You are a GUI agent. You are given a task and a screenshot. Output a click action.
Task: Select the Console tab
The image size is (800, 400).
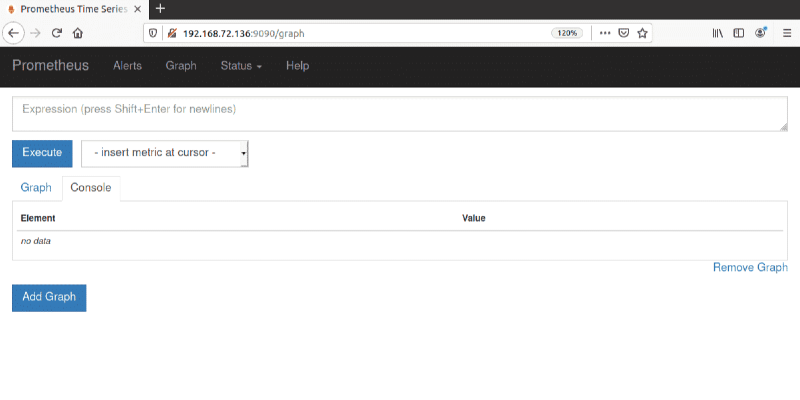click(91, 188)
